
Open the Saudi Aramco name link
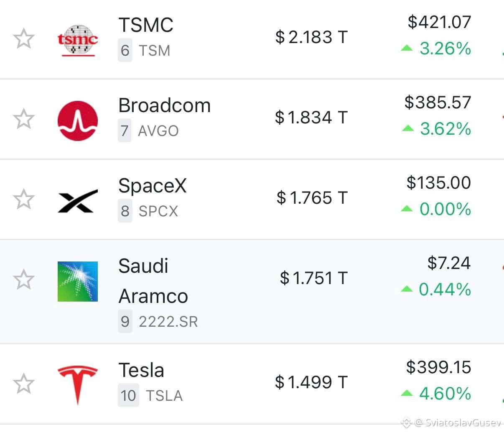153,281
